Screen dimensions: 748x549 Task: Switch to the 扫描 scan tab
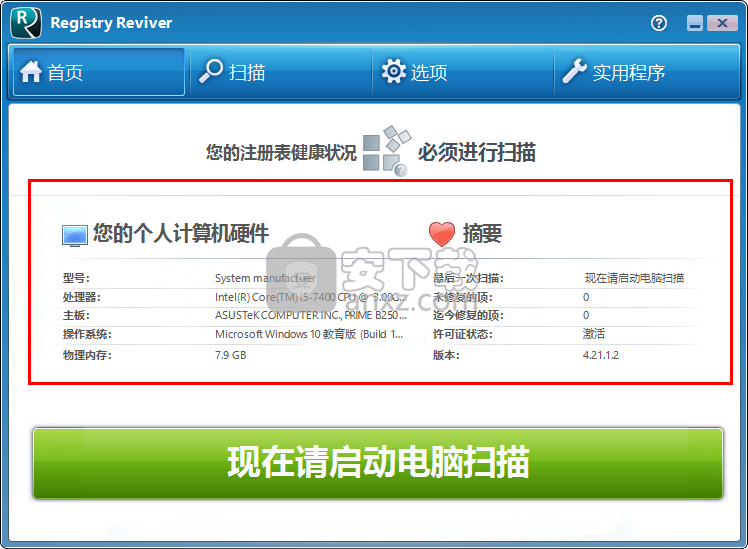pyautogui.click(x=280, y=72)
